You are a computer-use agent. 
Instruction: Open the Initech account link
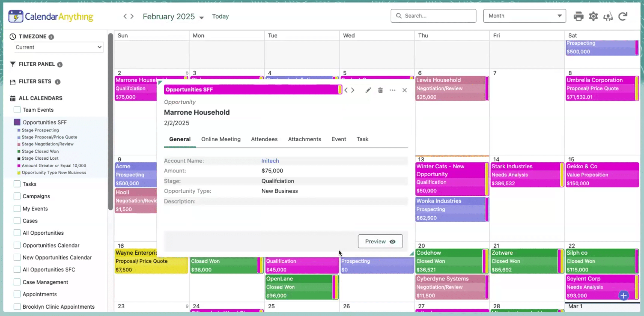pos(270,161)
